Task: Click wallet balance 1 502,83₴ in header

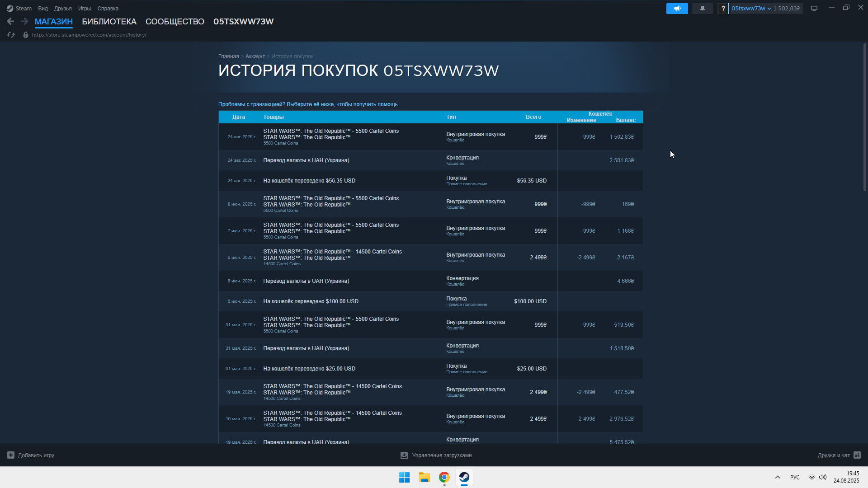Action: pos(787,9)
